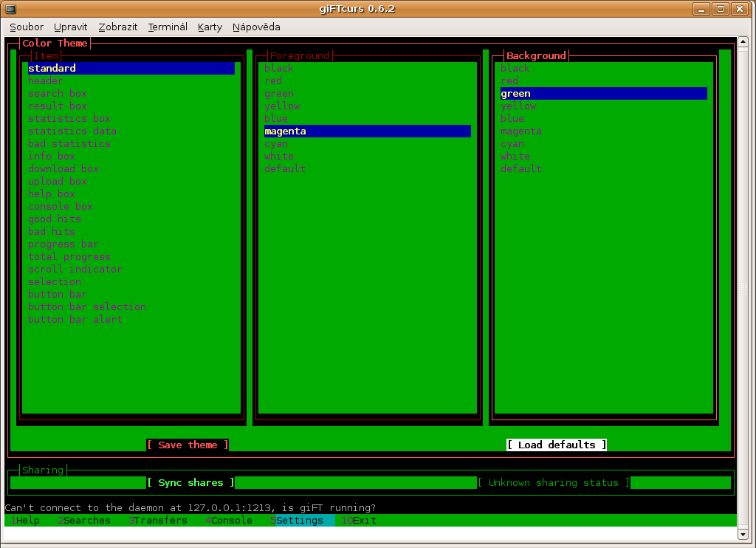Pick blue in the Foreground list

point(276,118)
